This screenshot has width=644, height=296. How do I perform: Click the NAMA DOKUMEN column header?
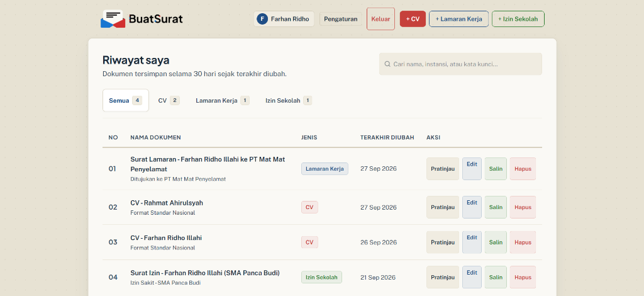156,137
